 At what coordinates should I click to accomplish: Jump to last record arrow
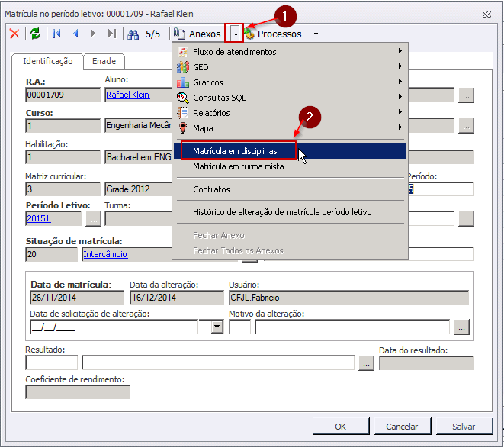click(111, 34)
